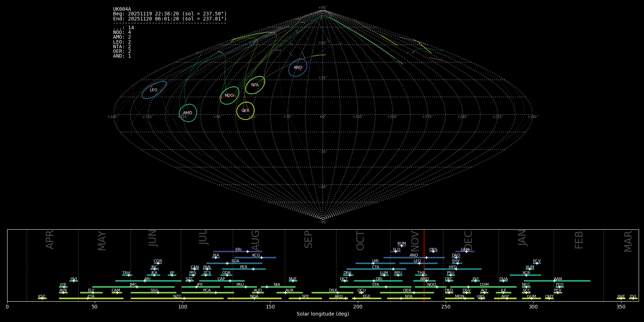Click the yellow OER radiant circle

pyautogui.click(x=245, y=111)
